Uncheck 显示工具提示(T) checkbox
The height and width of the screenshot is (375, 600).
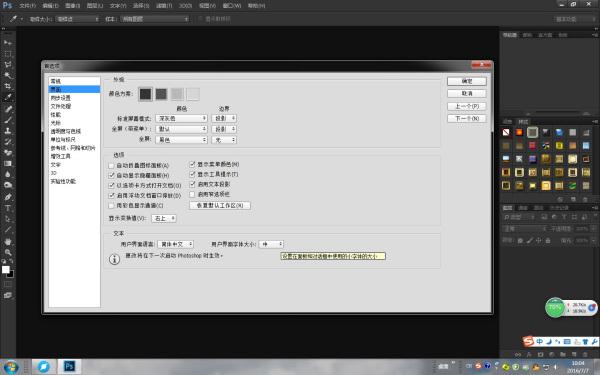pyautogui.click(x=192, y=174)
